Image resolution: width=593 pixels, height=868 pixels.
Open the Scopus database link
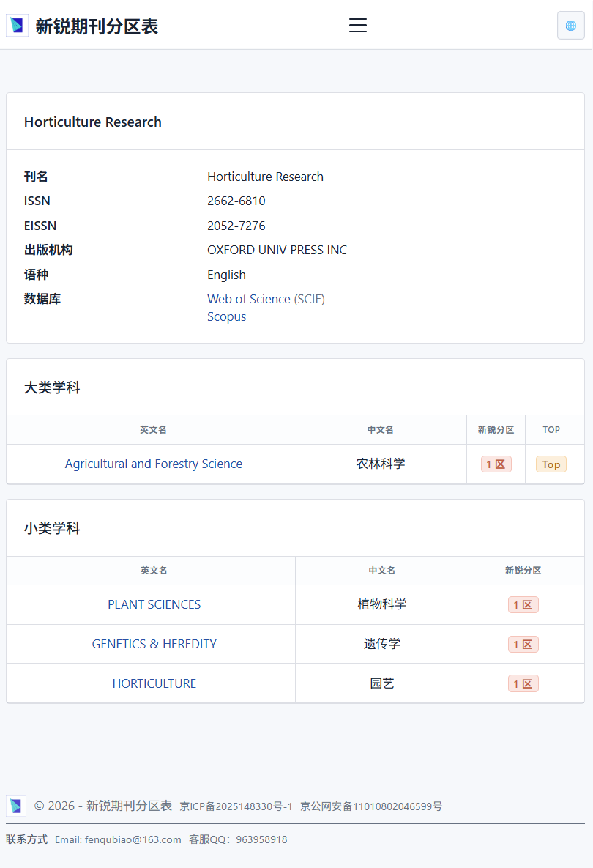click(226, 316)
